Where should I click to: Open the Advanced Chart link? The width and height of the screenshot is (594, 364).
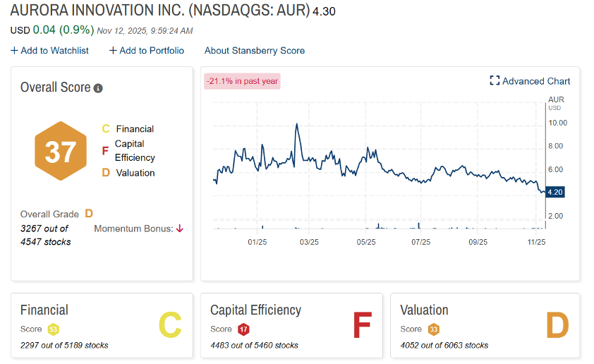click(x=536, y=81)
